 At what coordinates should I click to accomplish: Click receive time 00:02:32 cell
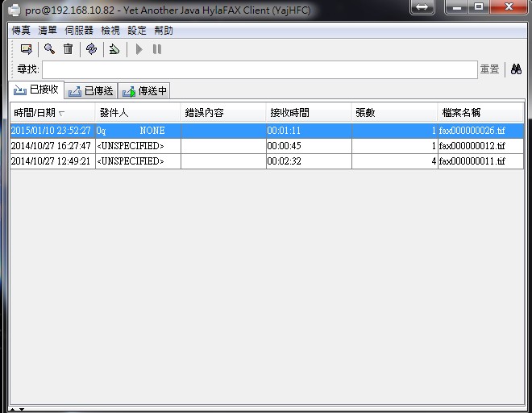pos(309,161)
